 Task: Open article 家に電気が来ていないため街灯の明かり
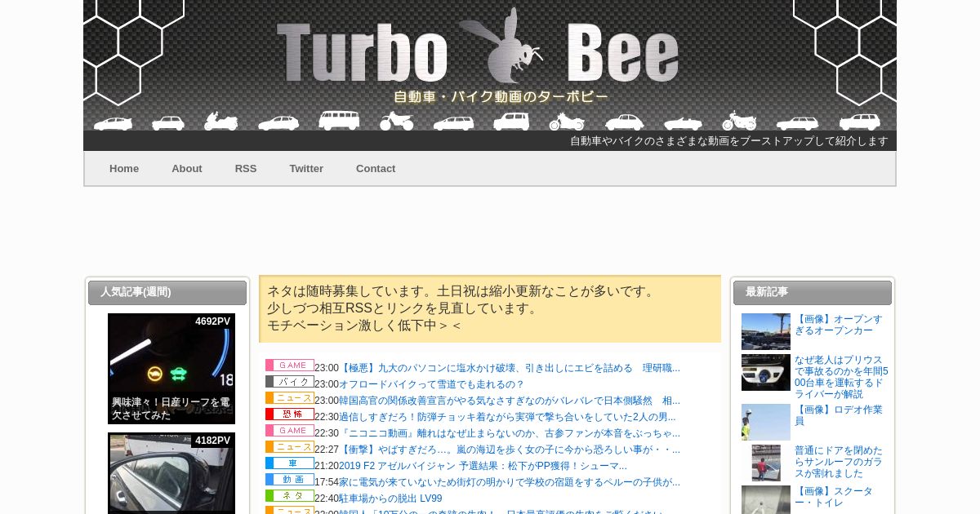(x=510, y=482)
